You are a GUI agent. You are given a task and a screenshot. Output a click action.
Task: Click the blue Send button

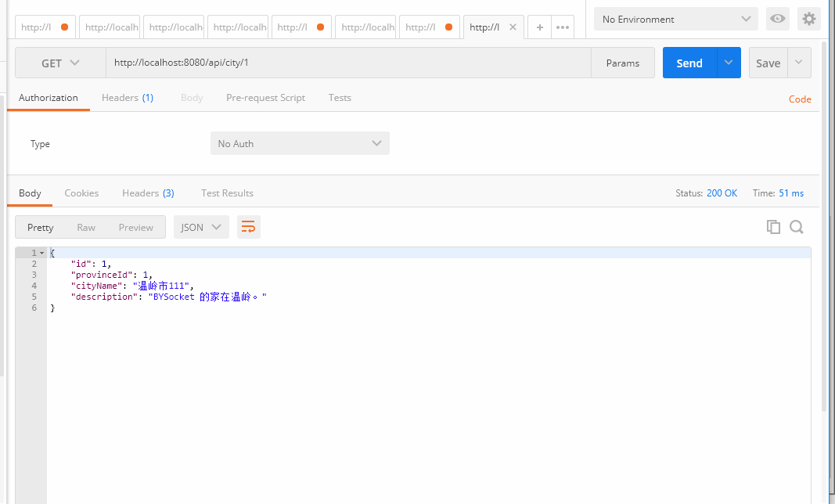[689, 63]
